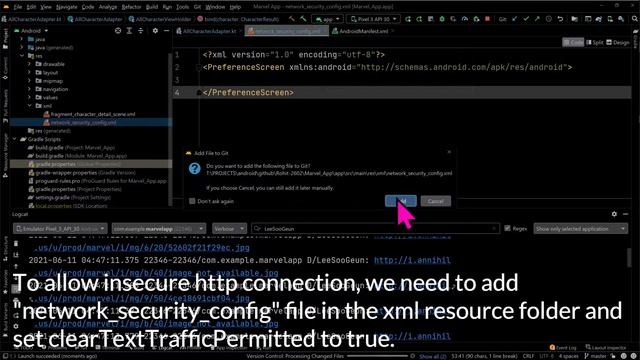Close the Add File to Git dialog
This screenshot has width=640, height=360.
coord(449,152)
